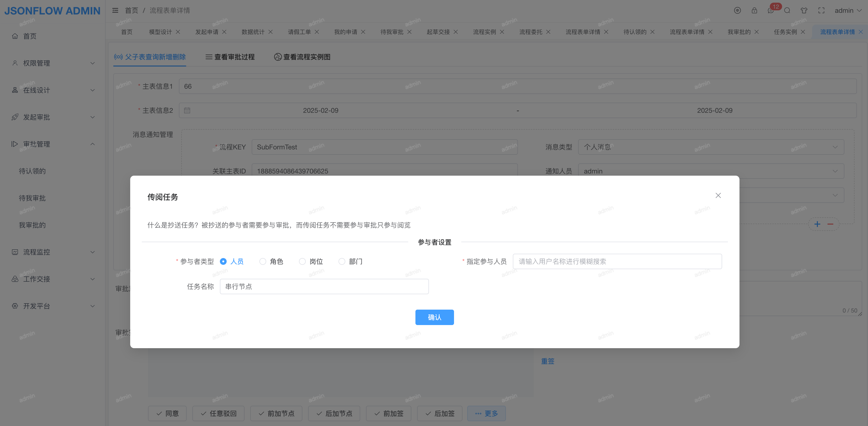Click the search magnifier icon in header

[787, 10]
